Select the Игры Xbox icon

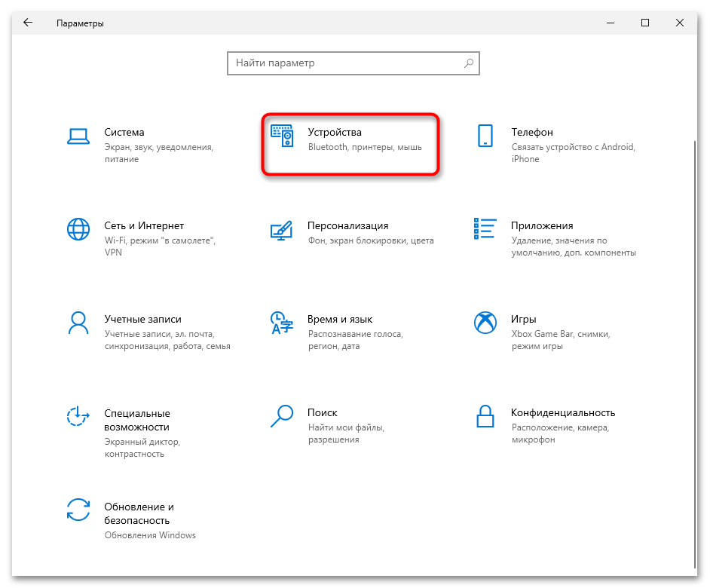[485, 323]
